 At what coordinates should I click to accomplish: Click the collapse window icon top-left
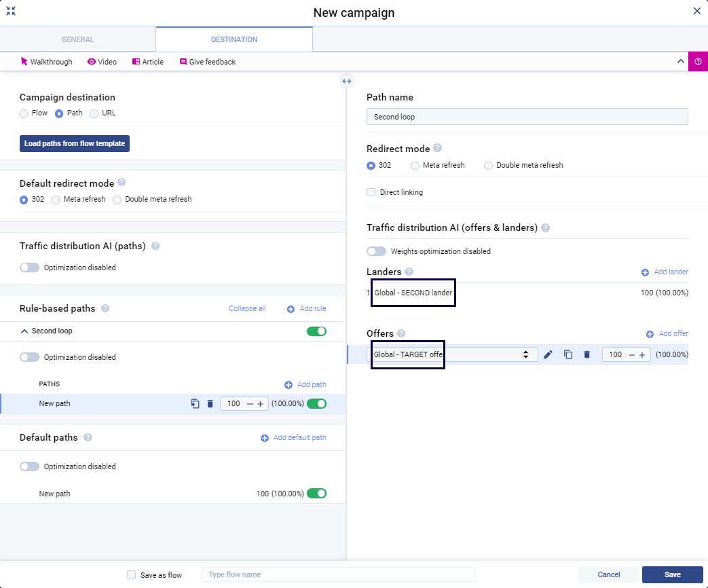tap(11, 12)
